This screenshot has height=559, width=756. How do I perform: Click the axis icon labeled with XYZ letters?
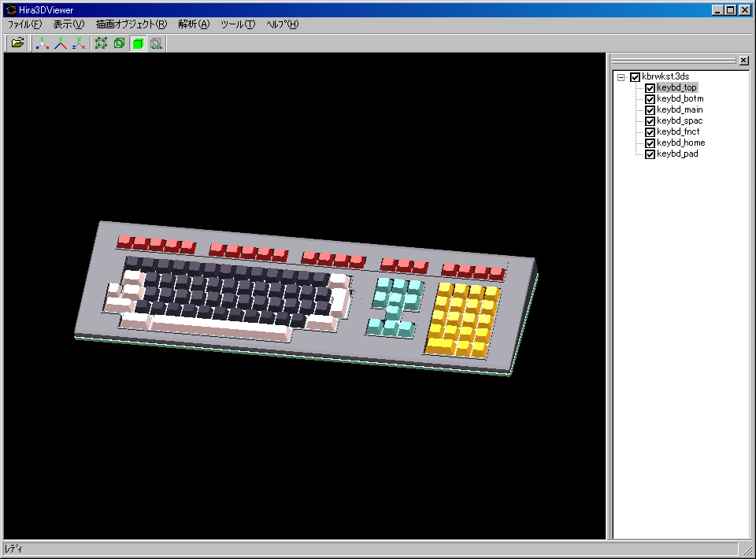[x=79, y=43]
